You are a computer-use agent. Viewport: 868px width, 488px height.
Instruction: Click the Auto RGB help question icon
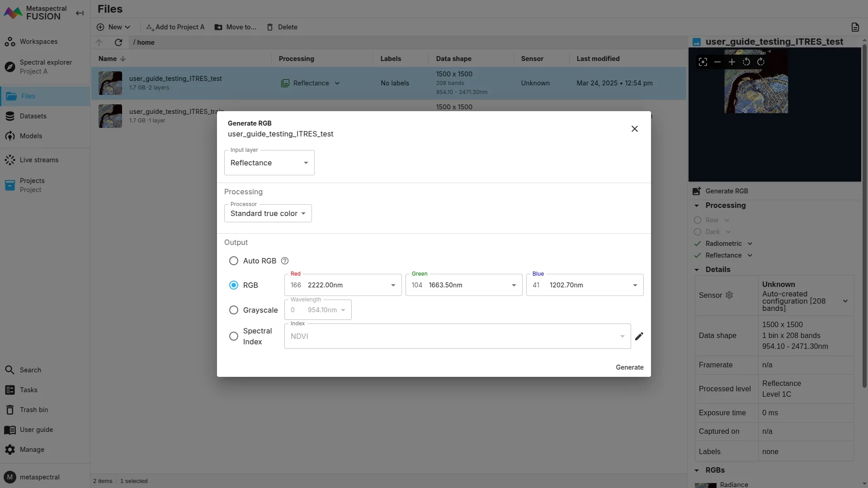285,261
